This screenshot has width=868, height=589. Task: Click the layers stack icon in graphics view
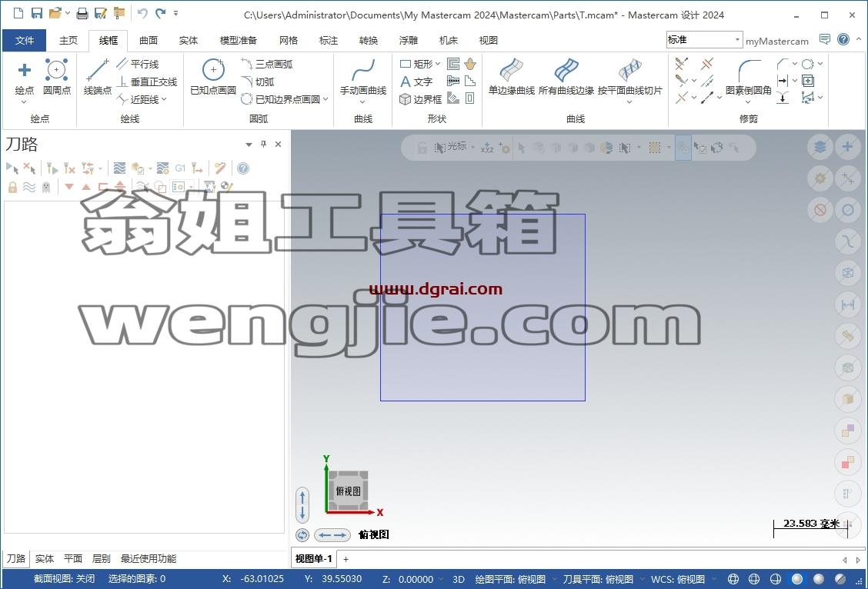coord(820,147)
